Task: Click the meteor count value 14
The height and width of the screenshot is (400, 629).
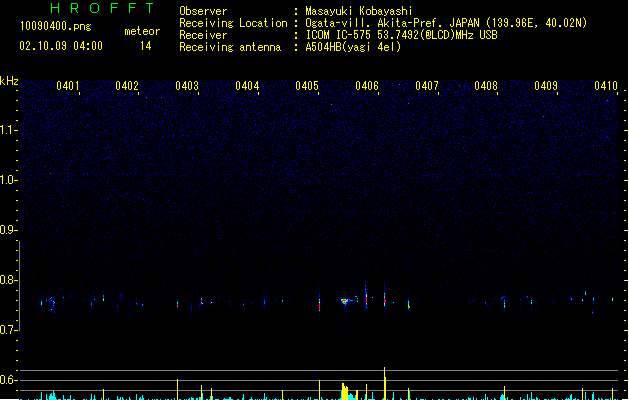Action: (146, 46)
